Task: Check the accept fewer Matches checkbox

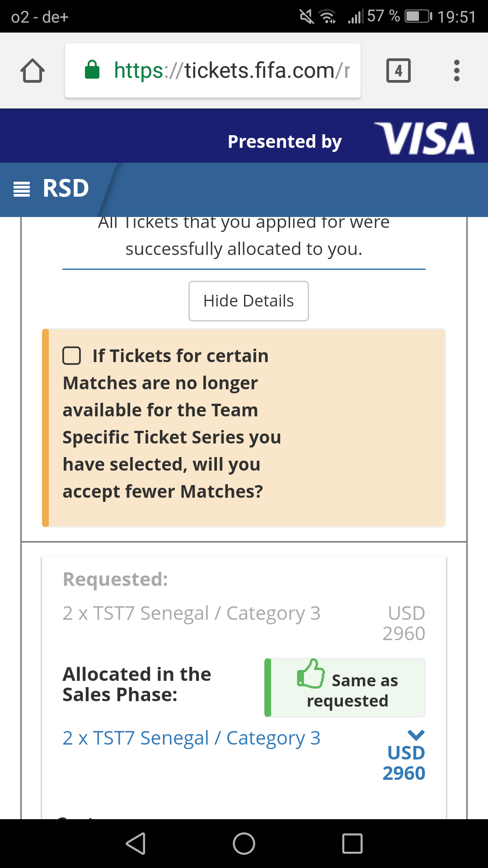Action: coord(71,356)
